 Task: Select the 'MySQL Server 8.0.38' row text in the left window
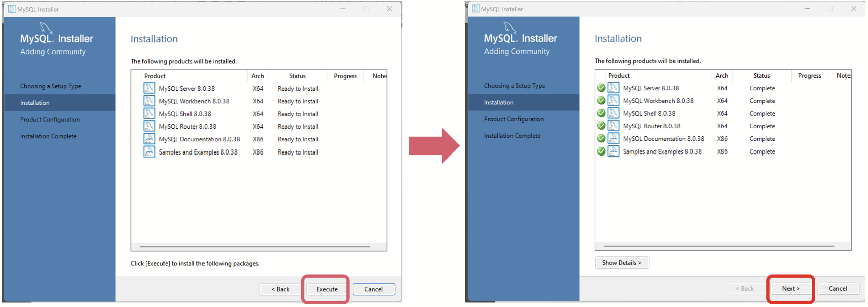pyautogui.click(x=187, y=88)
